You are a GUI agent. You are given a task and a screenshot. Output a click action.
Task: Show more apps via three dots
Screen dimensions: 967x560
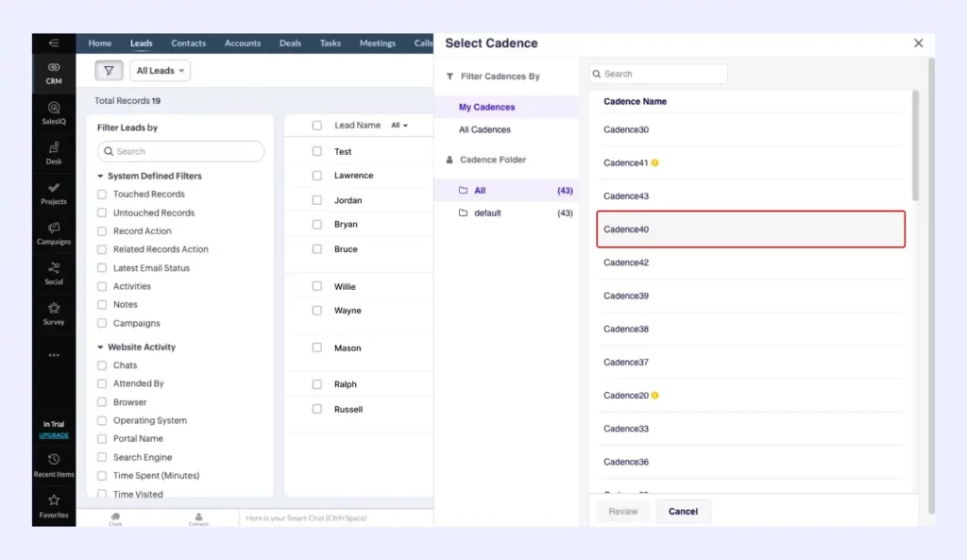(x=54, y=355)
